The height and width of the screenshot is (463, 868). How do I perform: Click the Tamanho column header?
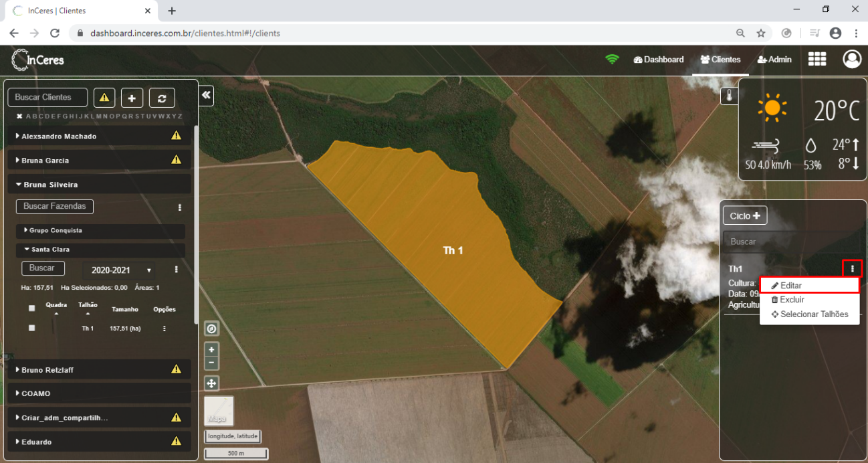[x=125, y=309]
